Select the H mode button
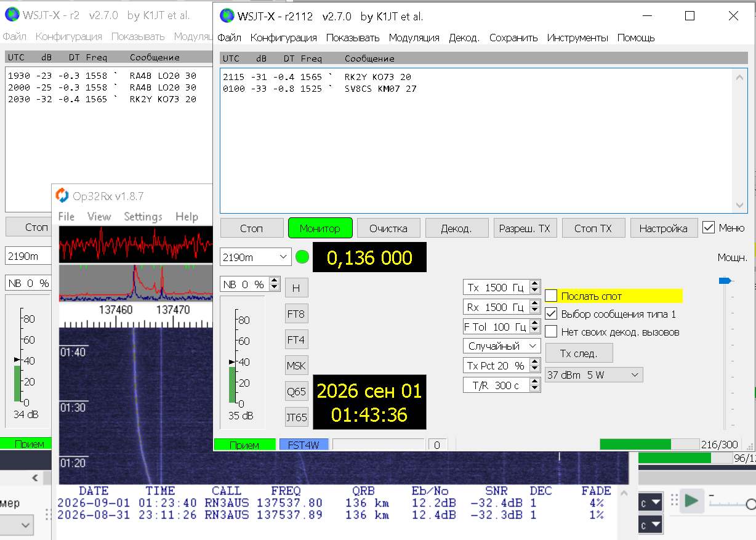Viewport: 756px width, 540px height. [296, 288]
